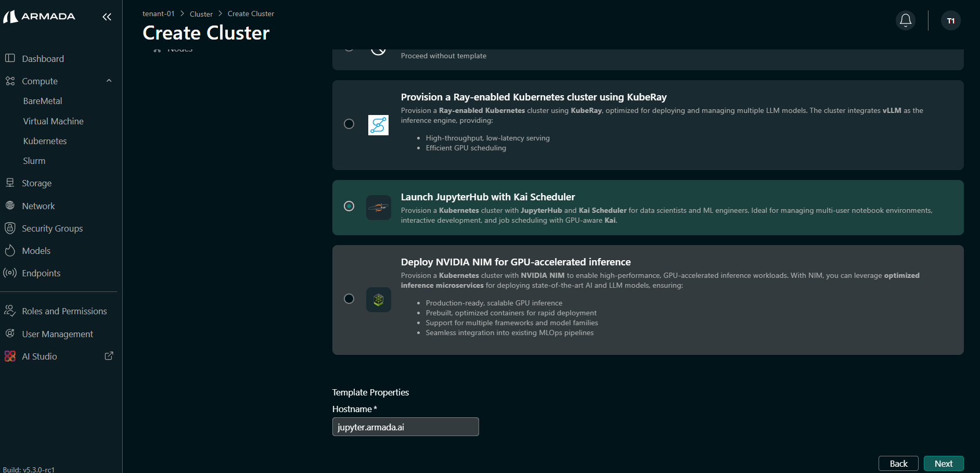The height and width of the screenshot is (473, 980).
Task: Click 'Efficient GPU scheduling' bullet
Action: [x=466, y=148]
